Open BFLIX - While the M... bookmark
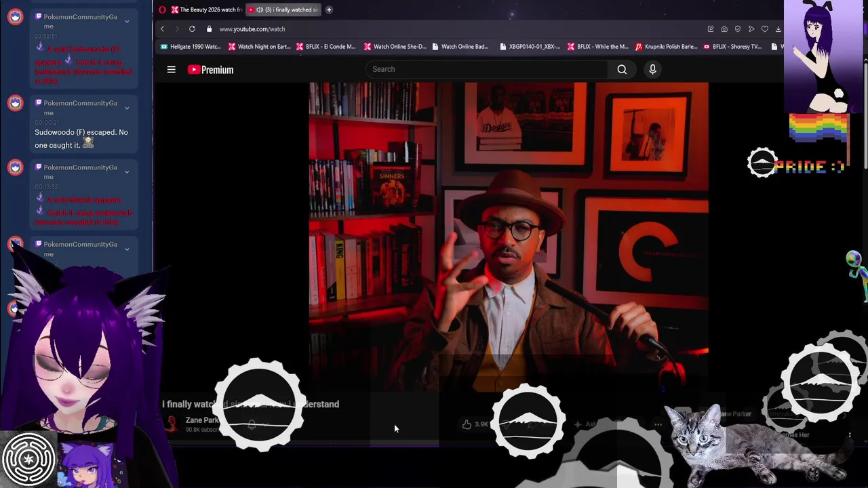This screenshot has width=868, height=488. pyautogui.click(x=597, y=47)
